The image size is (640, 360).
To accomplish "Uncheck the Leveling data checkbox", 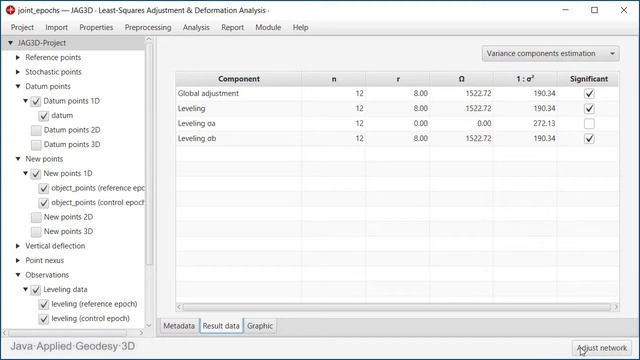I will point(36,290).
